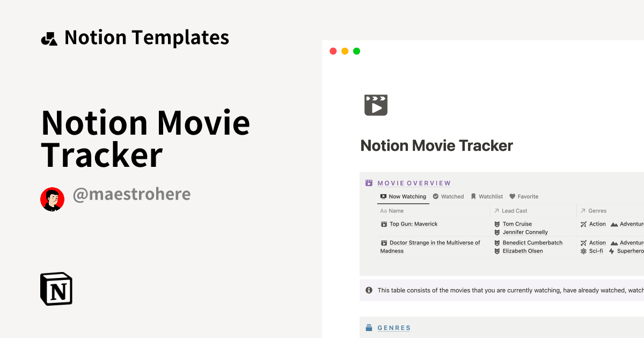
Task: Click the lightning icon beside Superhero
Action: pos(611,251)
